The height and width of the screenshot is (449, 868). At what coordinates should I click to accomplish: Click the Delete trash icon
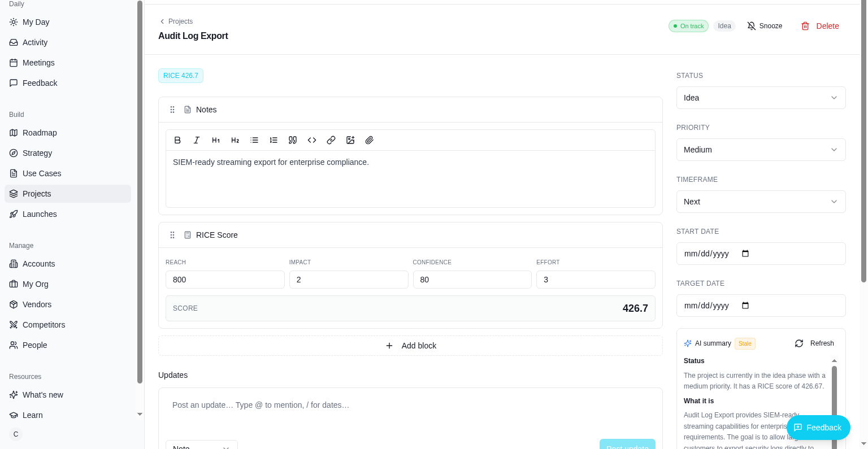point(805,26)
